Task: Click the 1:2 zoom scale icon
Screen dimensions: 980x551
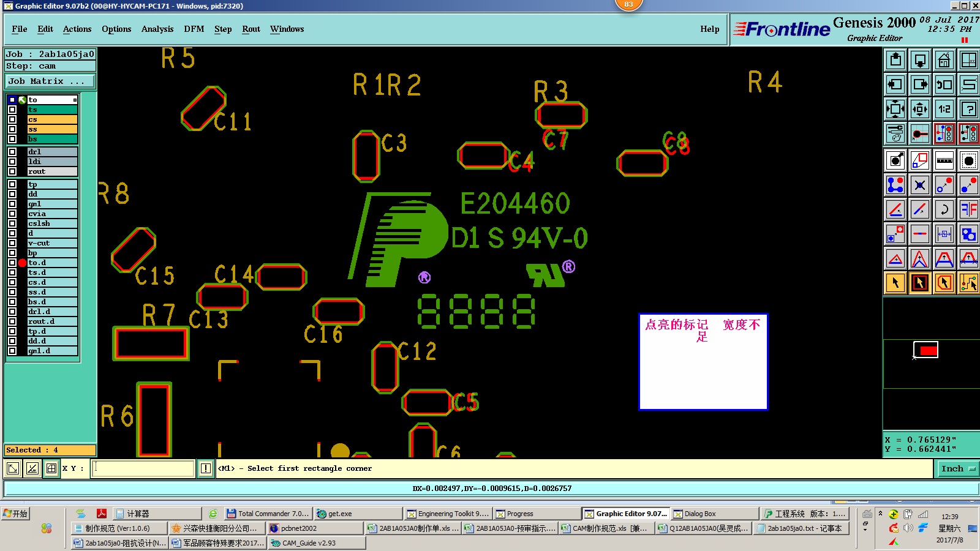Action: point(944,109)
